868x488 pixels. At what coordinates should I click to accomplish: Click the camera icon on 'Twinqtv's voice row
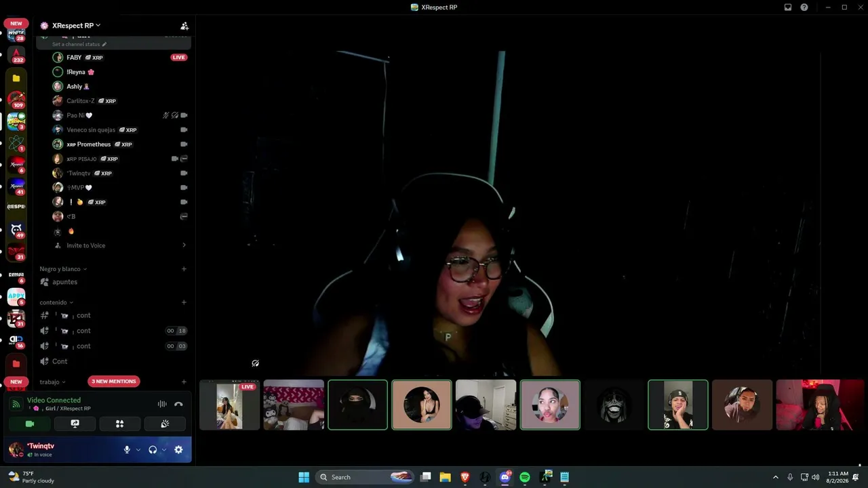184,173
